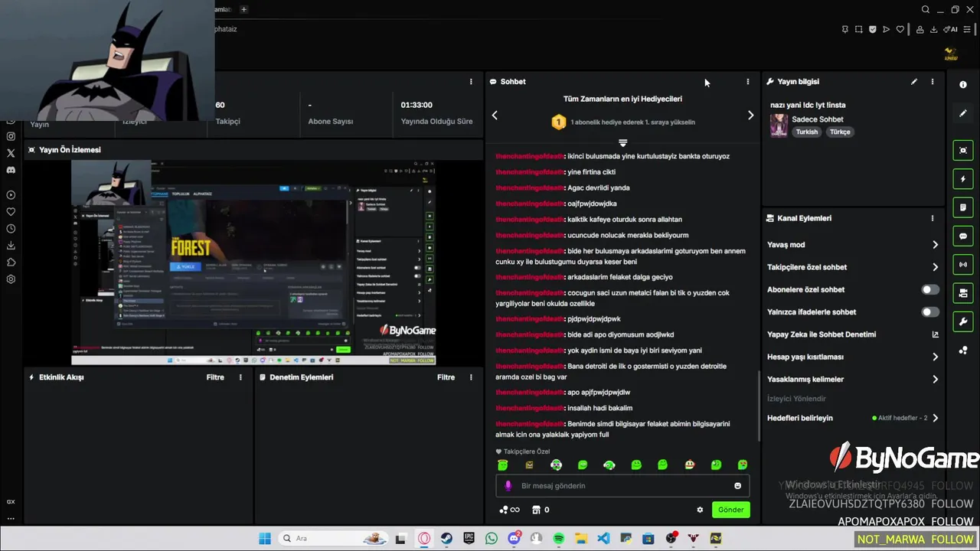This screenshot has width=980, height=551.
Task: Click Filtre in Denetim Eylemleri panel
Action: [446, 377]
